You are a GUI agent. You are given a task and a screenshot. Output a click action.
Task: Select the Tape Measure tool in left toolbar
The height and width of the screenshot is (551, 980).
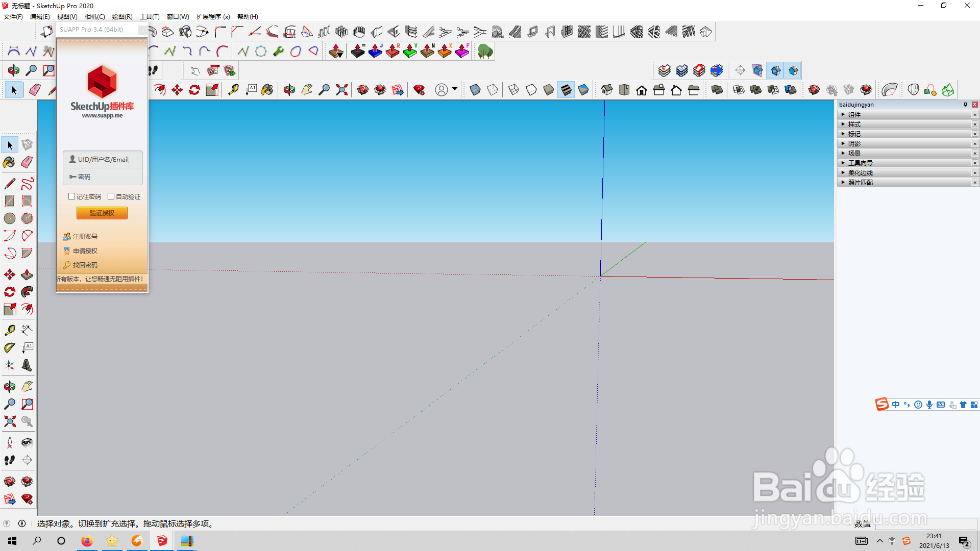click(x=9, y=330)
